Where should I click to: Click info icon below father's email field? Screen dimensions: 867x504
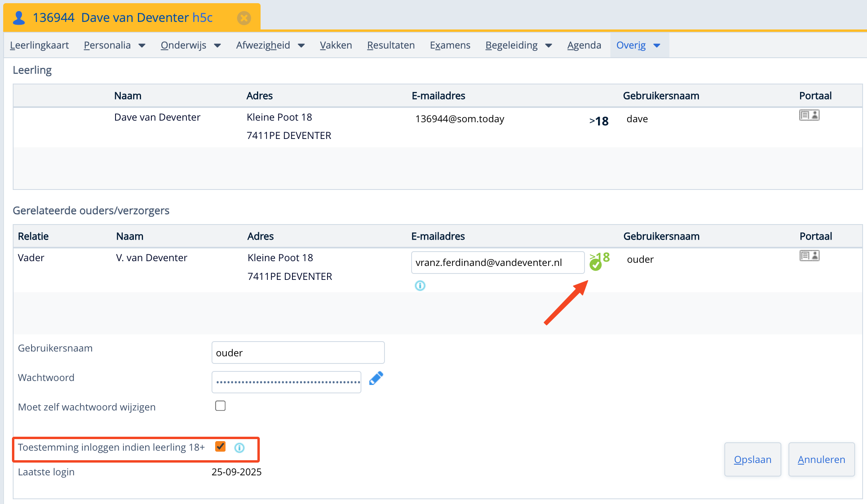pos(420,285)
